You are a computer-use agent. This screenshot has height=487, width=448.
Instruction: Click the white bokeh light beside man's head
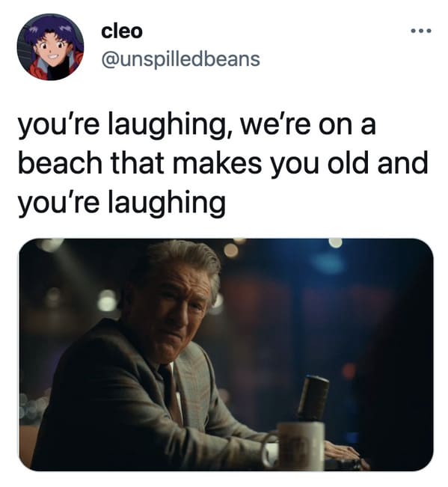pyautogui.click(x=108, y=300)
